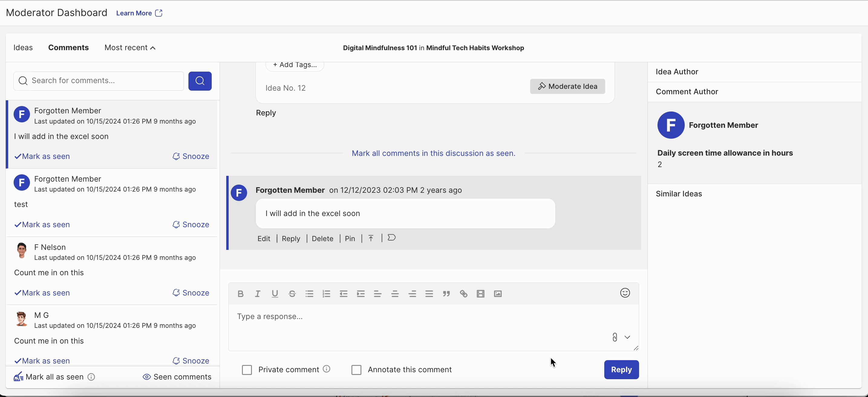Click Mark all comments in discussion as seen

click(433, 153)
